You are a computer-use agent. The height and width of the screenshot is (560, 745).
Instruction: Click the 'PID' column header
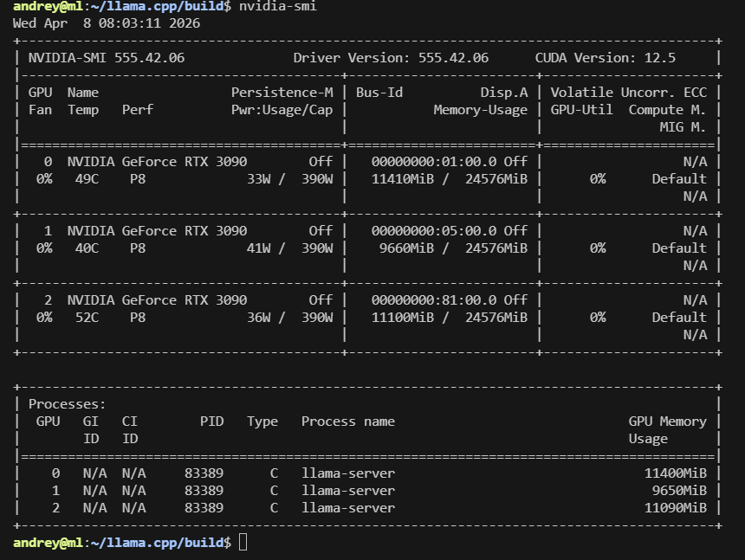212,422
